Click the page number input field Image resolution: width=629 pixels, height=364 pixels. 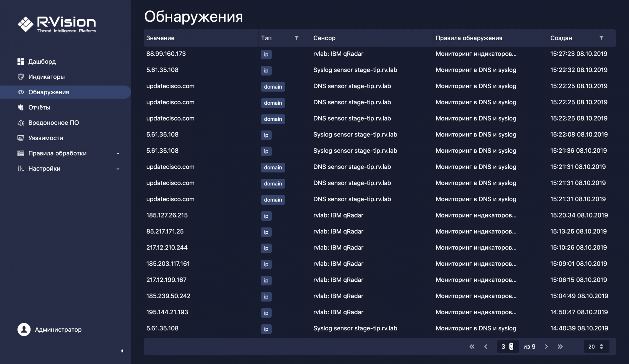point(504,346)
